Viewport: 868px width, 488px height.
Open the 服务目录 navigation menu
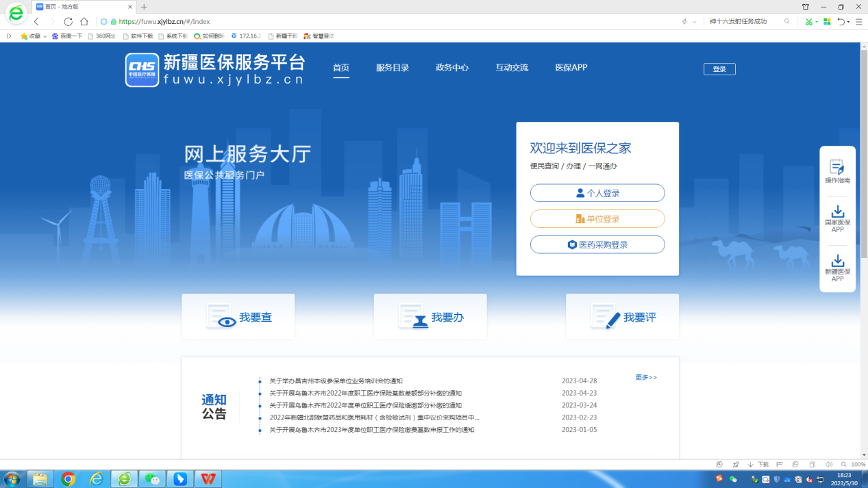click(x=393, y=68)
